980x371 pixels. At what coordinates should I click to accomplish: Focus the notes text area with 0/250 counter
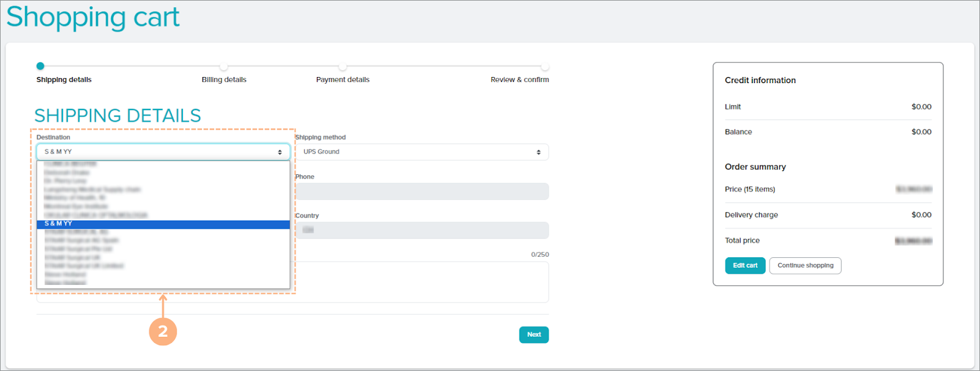(x=422, y=281)
